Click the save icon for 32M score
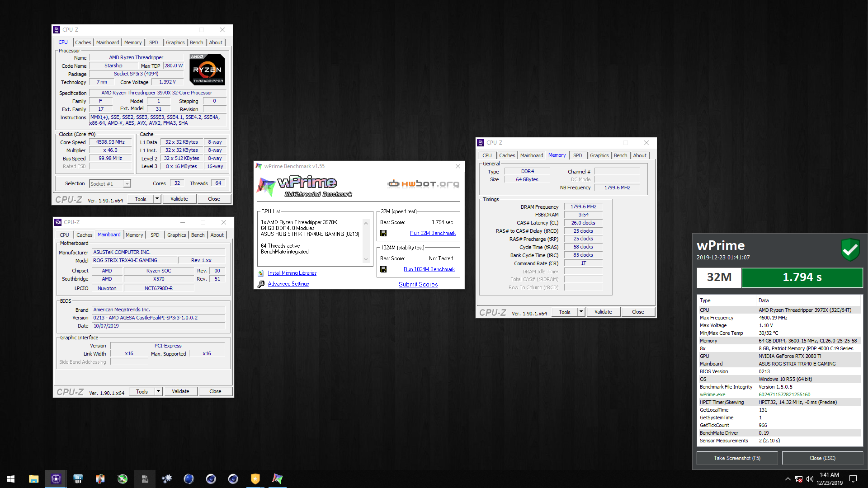 pyautogui.click(x=383, y=233)
